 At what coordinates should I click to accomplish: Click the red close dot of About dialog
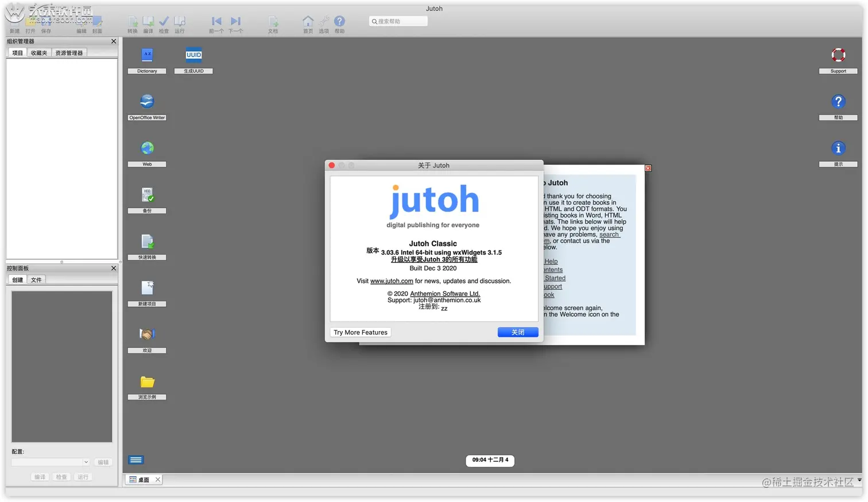point(331,165)
